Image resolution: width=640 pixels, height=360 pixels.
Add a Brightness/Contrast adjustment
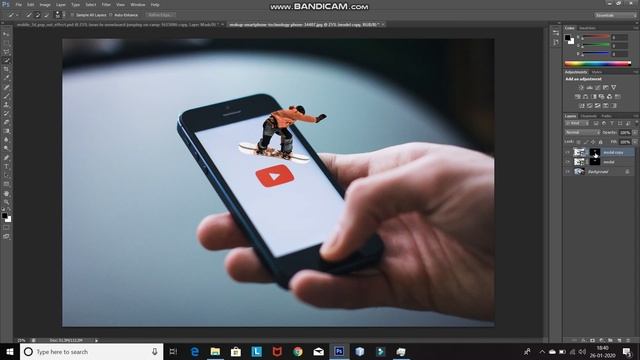pos(581,87)
